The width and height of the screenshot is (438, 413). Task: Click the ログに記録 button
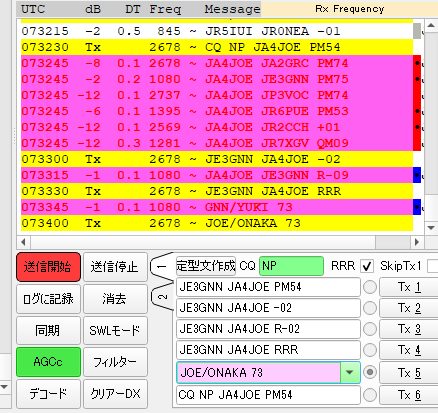(x=48, y=299)
